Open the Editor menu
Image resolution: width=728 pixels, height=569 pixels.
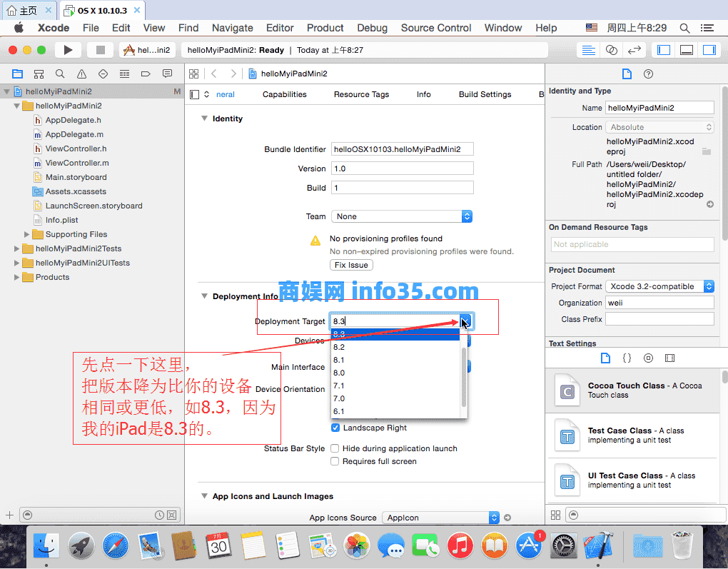pos(280,28)
